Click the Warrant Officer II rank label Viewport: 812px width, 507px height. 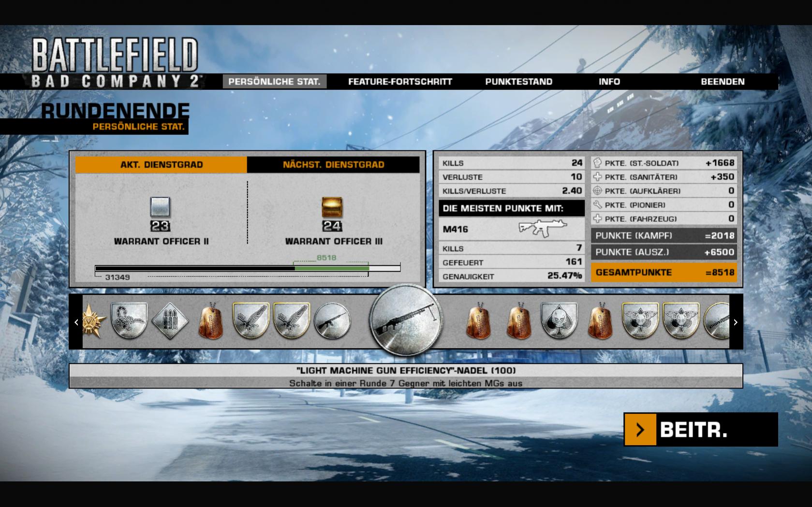161,241
